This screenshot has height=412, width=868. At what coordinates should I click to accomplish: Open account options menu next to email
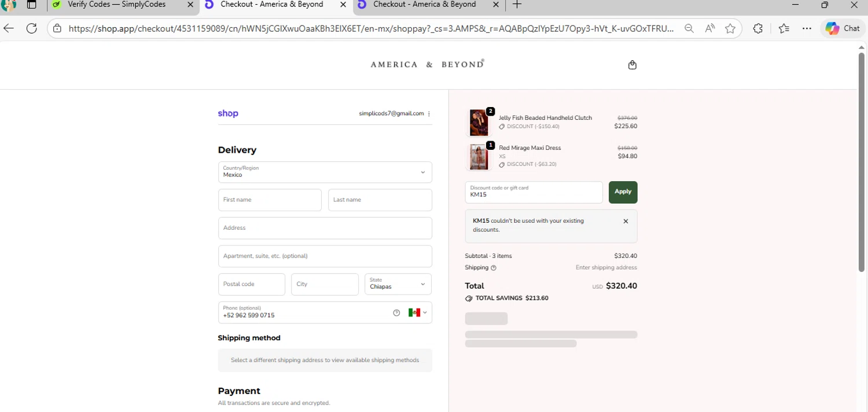(429, 114)
